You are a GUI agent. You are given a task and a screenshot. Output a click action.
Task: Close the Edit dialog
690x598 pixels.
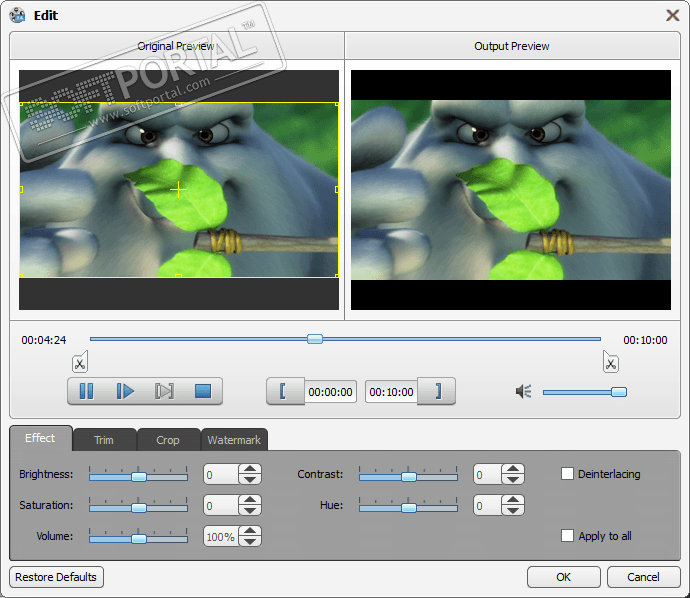pos(672,15)
